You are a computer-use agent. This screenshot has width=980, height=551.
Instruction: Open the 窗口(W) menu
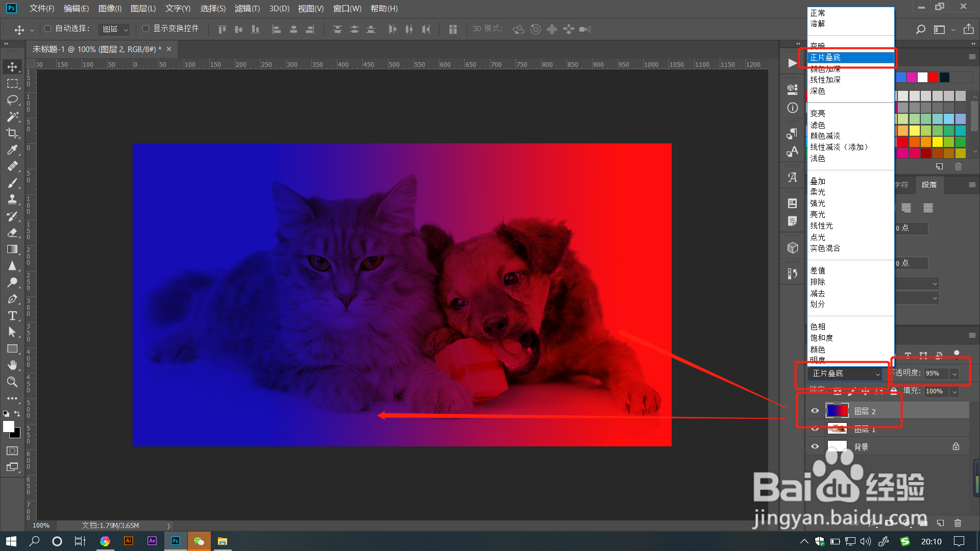347,8
